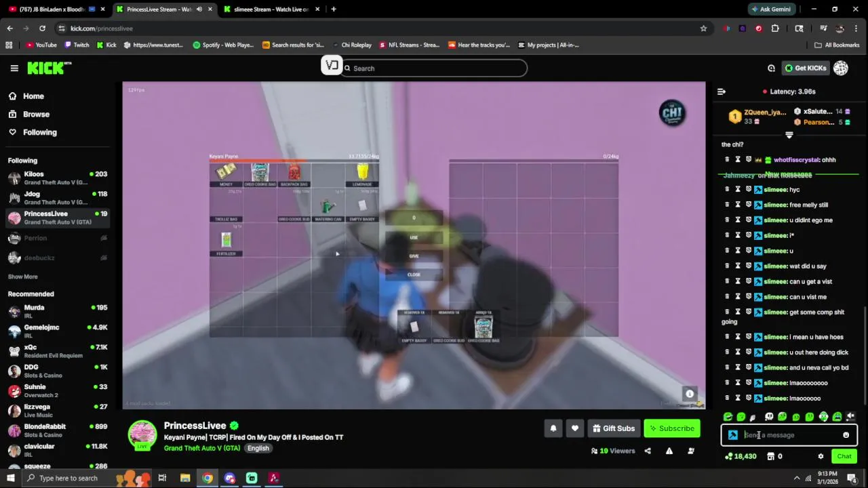Screen dimensions: 868x488
Task: Click the English language tag
Action: (x=258, y=448)
